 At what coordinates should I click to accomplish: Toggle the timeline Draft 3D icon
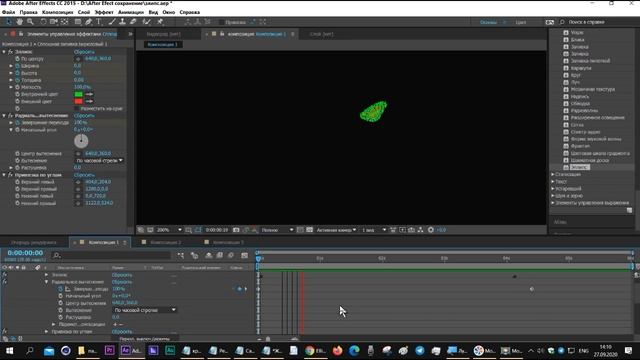click(194, 256)
